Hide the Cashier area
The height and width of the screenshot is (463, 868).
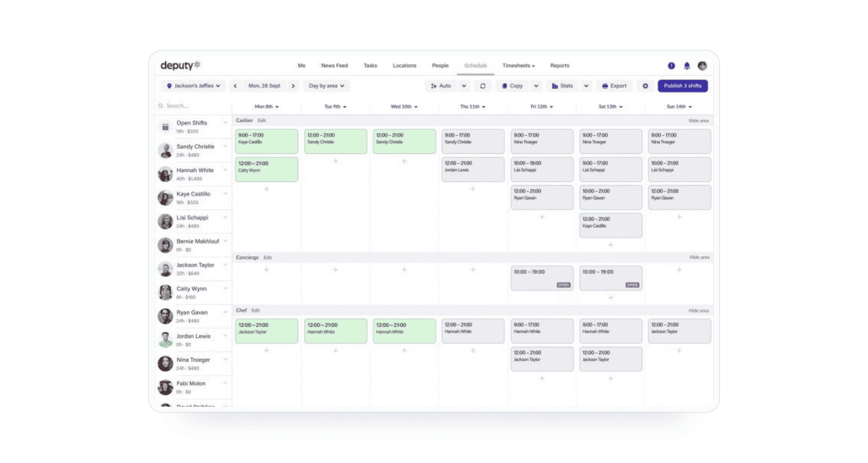click(698, 121)
